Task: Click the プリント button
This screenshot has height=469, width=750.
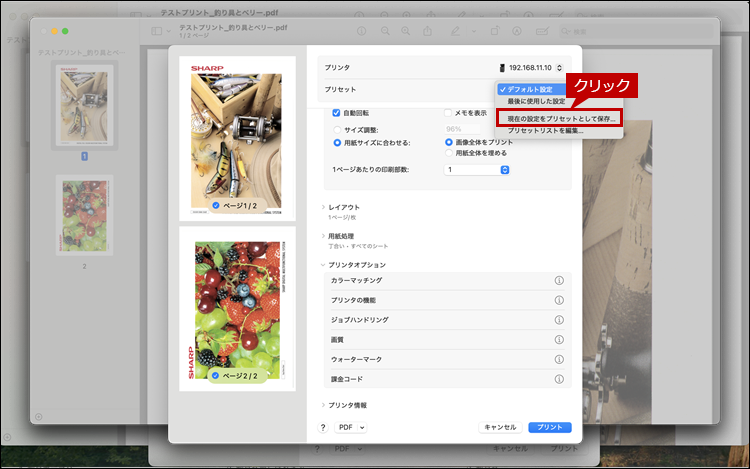Action: pos(549,427)
